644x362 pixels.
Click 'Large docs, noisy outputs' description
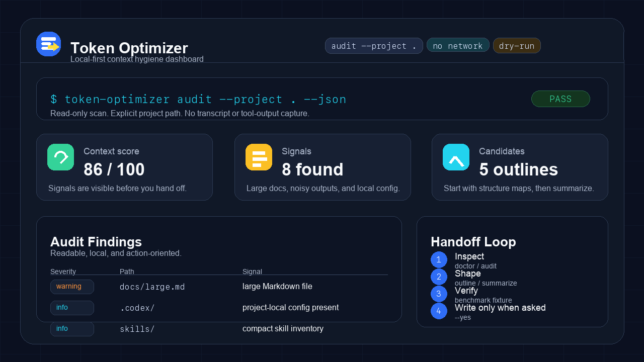pos(323,189)
